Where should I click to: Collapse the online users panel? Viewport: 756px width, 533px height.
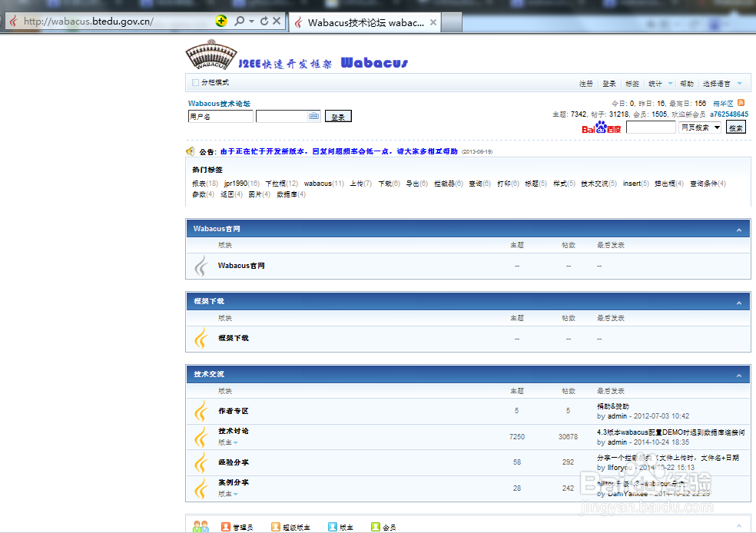point(738,526)
